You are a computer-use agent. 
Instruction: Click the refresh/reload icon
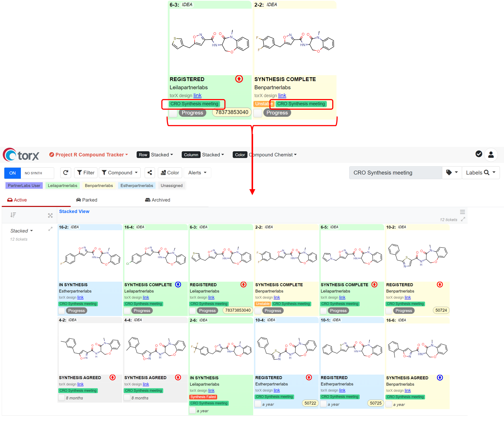tap(65, 173)
